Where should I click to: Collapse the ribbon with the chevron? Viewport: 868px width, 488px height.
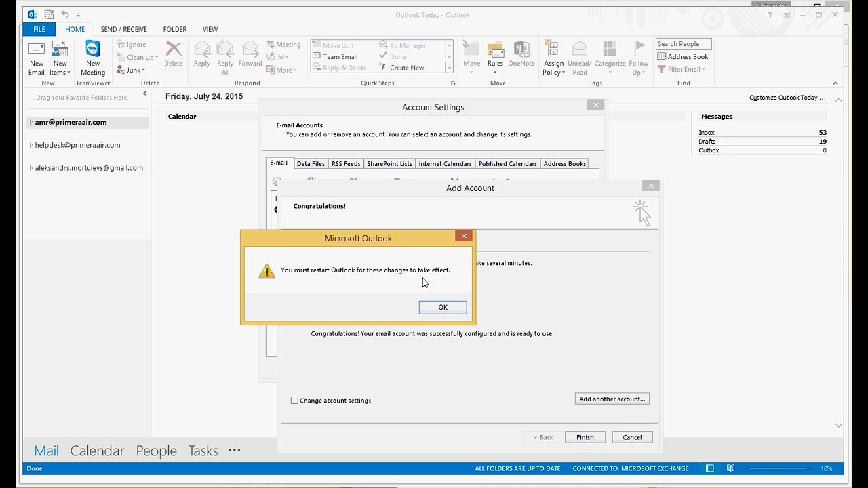835,83
